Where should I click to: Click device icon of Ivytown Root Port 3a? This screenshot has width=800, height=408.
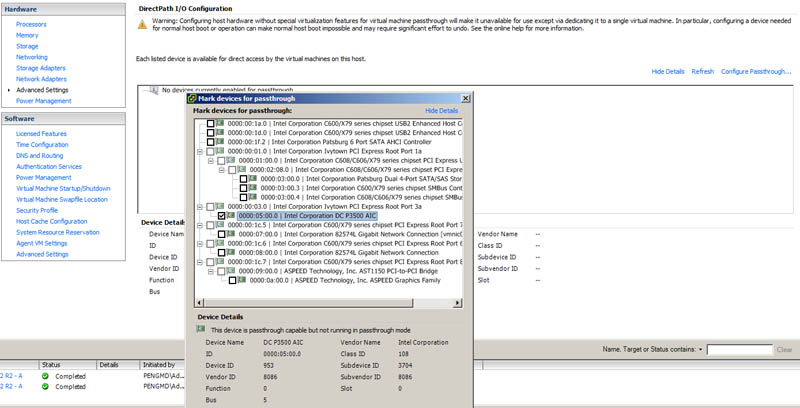coord(220,207)
